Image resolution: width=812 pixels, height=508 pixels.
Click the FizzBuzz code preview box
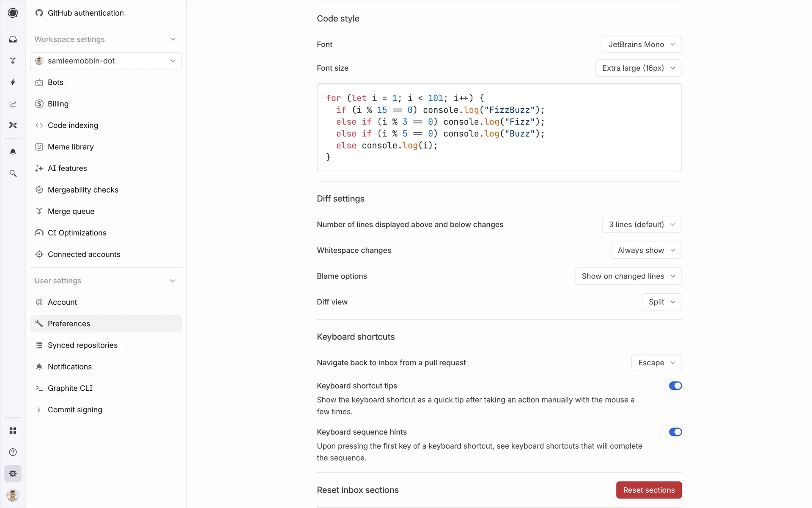pyautogui.click(x=499, y=128)
